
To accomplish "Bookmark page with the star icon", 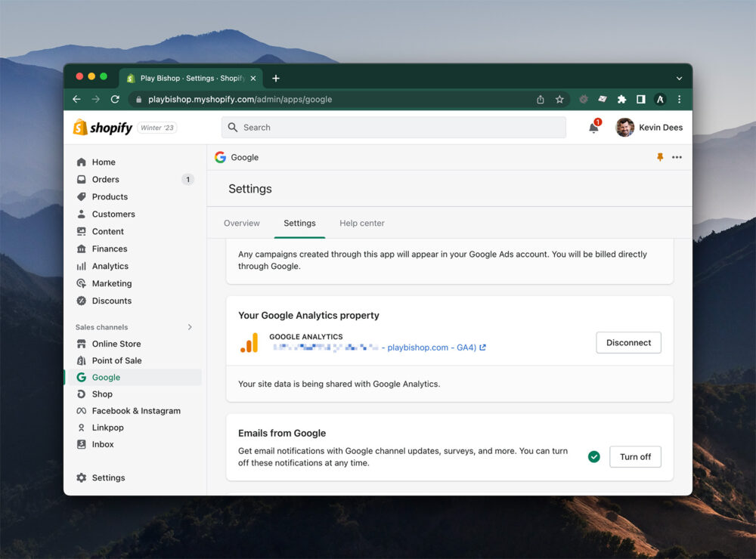I will click(559, 99).
